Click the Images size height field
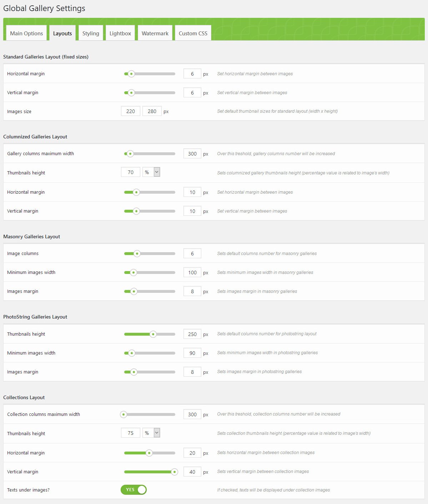 (152, 111)
